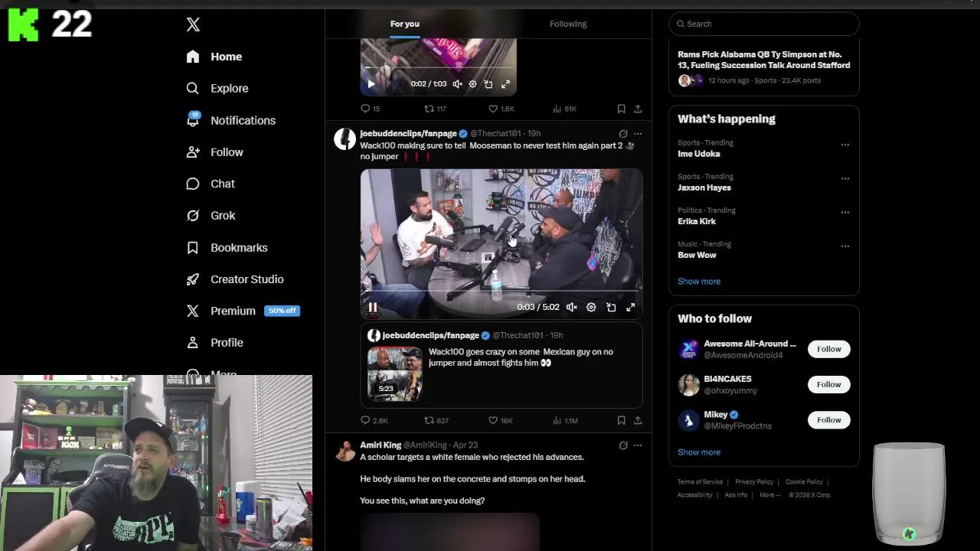Expand the Wack100 video to fullscreen
Viewport: 980px width, 551px height.
tap(631, 307)
